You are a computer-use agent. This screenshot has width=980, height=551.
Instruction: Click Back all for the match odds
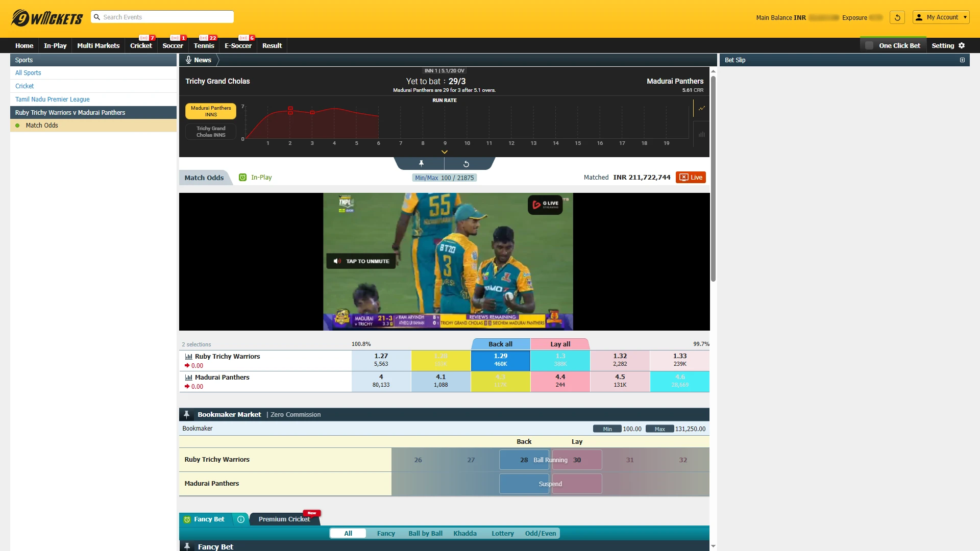(x=500, y=344)
